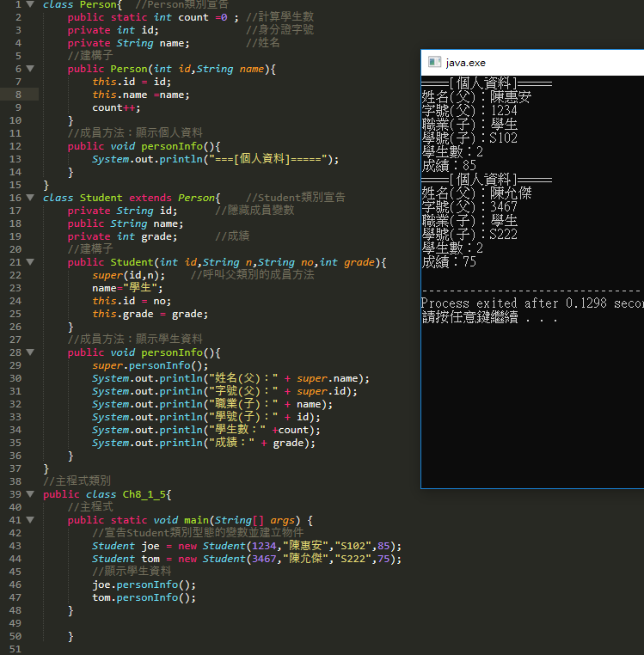Fold the Student constructor at line 21
Viewport: 644px width, 655px height.
30,262
